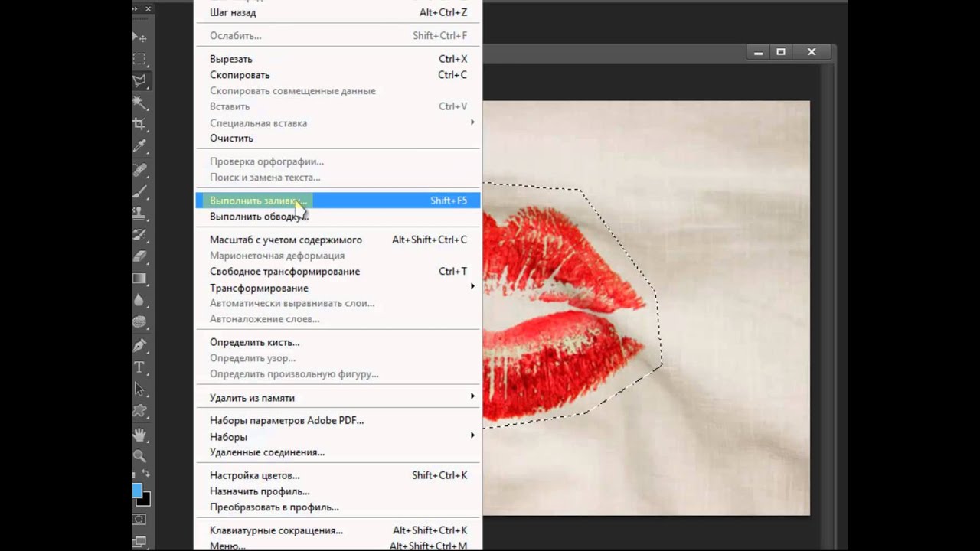
Task: Select the Horizontal Type tool
Action: (140, 367)
